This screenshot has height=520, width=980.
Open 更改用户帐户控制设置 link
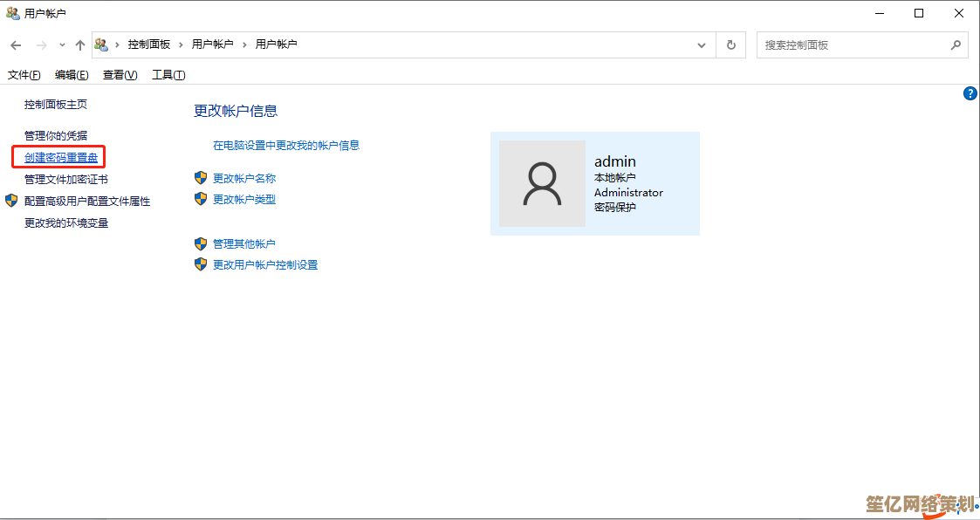pyautogui.click(x=265, y=265)
